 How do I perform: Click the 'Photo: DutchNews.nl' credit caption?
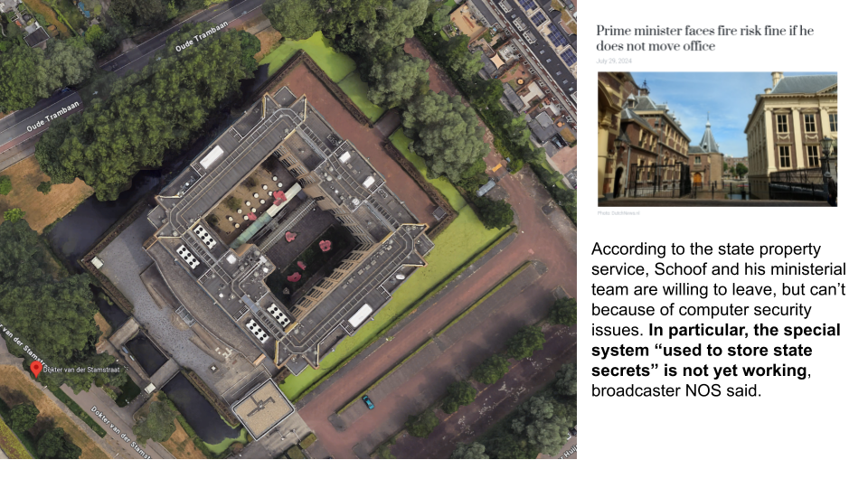tap(618, 212)
